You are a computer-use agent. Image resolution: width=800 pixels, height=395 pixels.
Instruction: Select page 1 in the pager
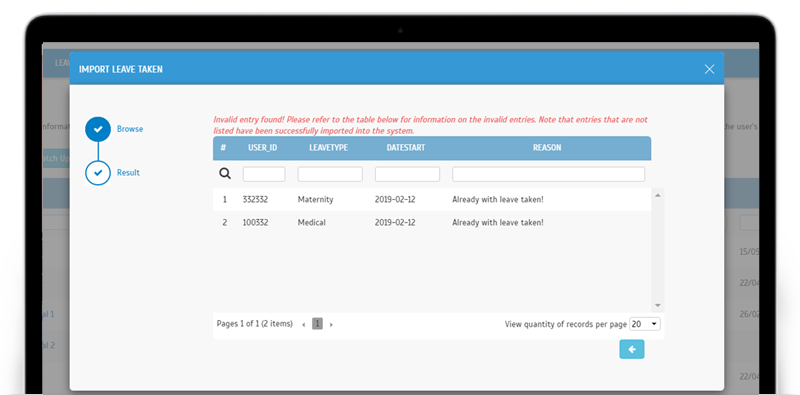[x=317, y=324]
